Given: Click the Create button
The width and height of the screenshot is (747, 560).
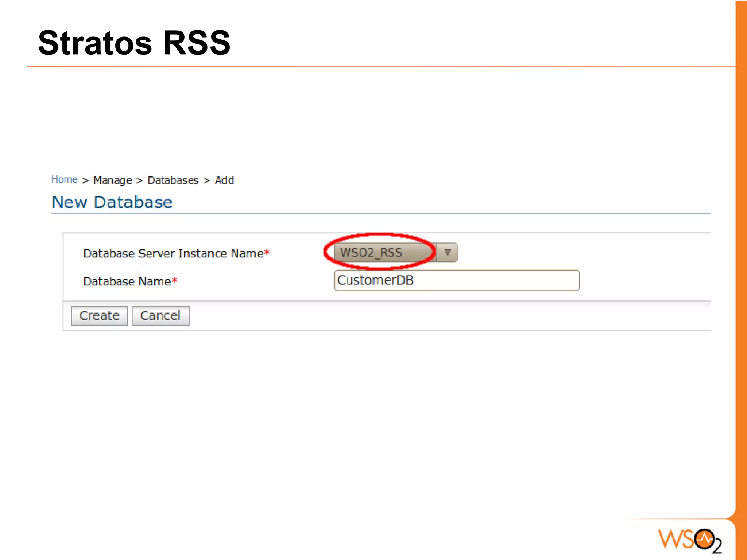Looking at the screenshot, I should point(99,316).
